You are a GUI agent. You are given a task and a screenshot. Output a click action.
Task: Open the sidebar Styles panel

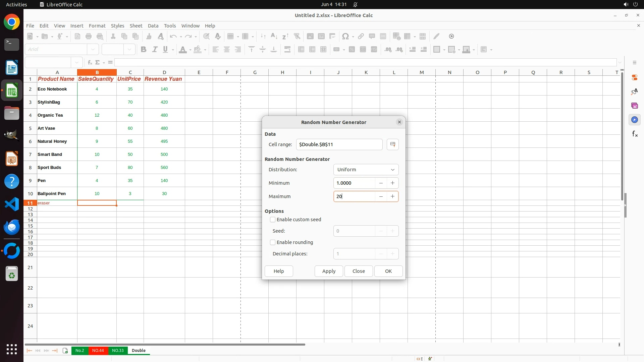pyautogui.click(x=634, y=92)
